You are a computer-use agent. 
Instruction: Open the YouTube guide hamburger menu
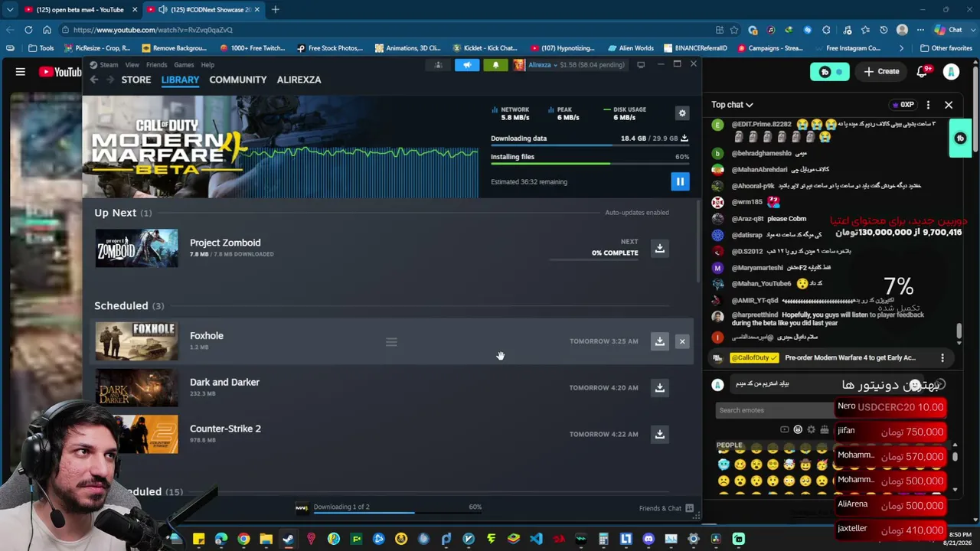tap(21, 72)
